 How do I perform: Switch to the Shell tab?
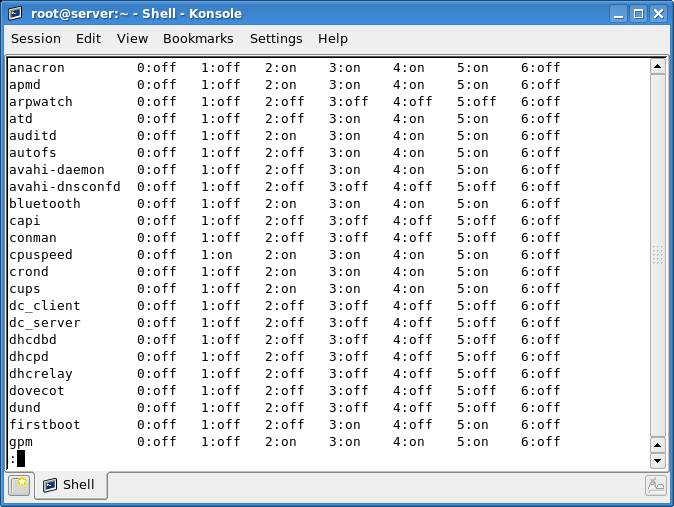click(70, 485)
